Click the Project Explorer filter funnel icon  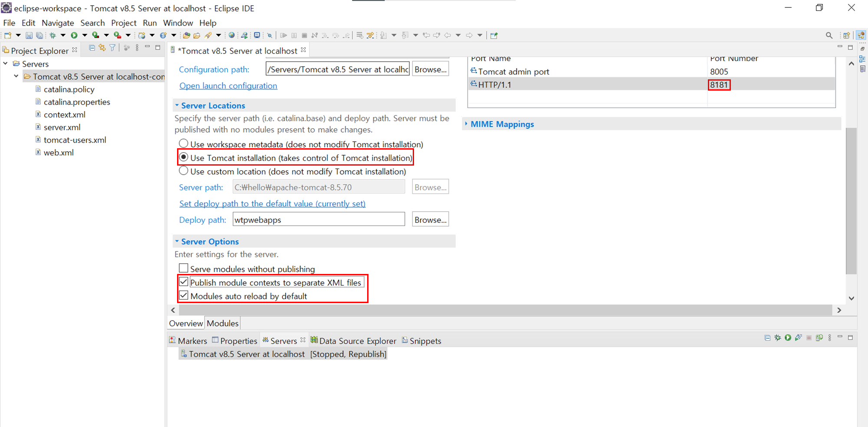[x=113, y=48]
